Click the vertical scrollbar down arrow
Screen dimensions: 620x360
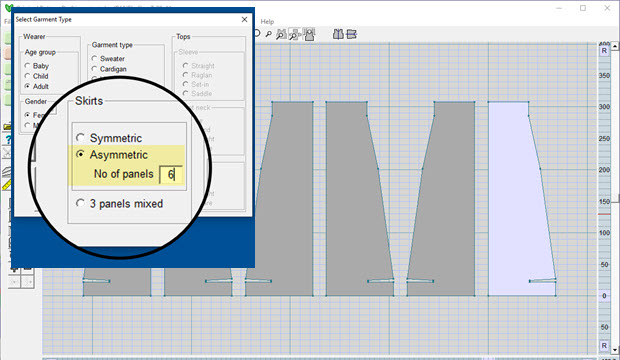tap(615, 350)
